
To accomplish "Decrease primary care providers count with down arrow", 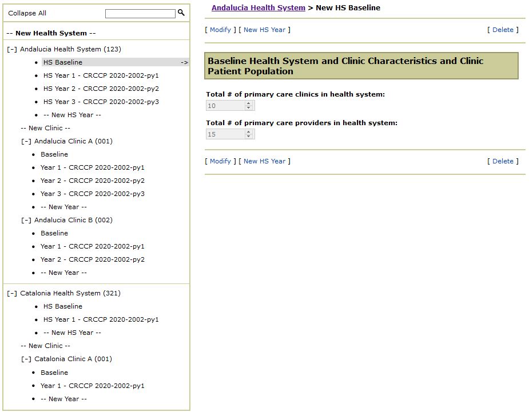I will 249,137.
